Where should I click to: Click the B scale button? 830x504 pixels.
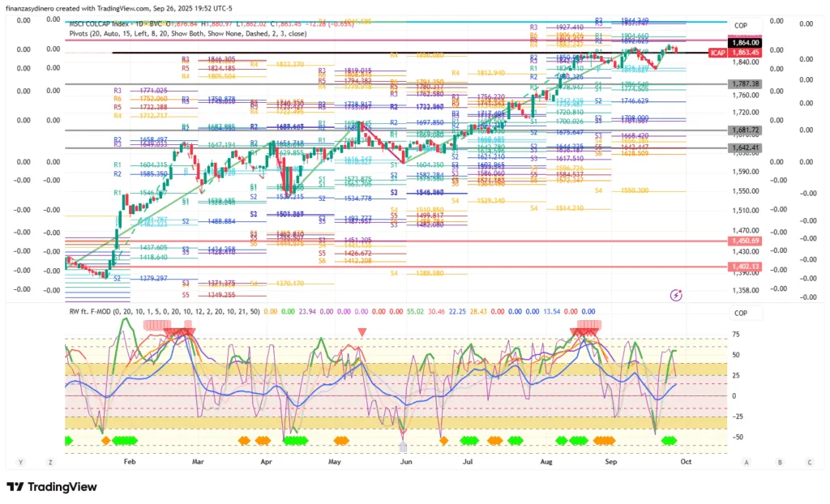click(x=779, y=462)
